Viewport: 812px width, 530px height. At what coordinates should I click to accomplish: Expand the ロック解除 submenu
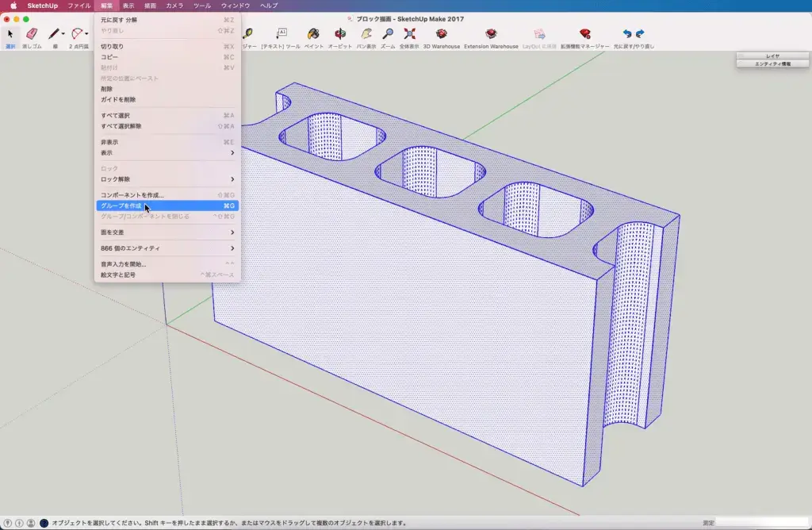point(167,179)
